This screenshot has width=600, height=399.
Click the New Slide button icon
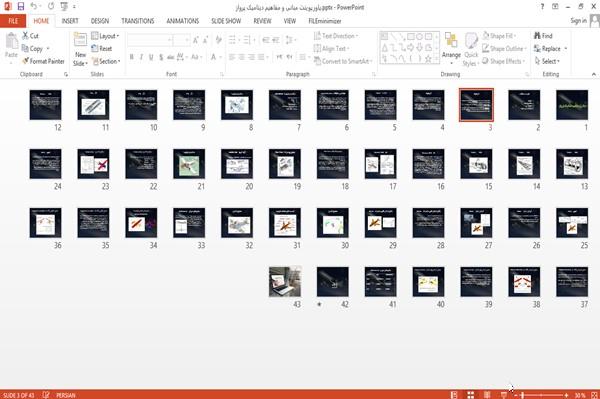[80, 40]
